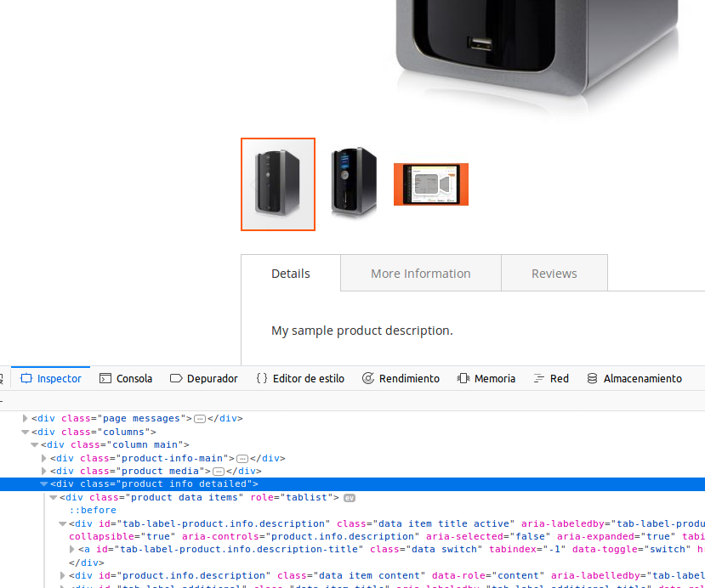Expand the "product media" div node
This screenshot has width=705, height=588.
44,471
